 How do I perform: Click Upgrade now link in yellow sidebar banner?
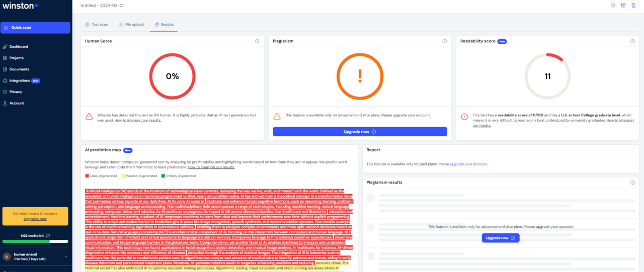(35, 219)
